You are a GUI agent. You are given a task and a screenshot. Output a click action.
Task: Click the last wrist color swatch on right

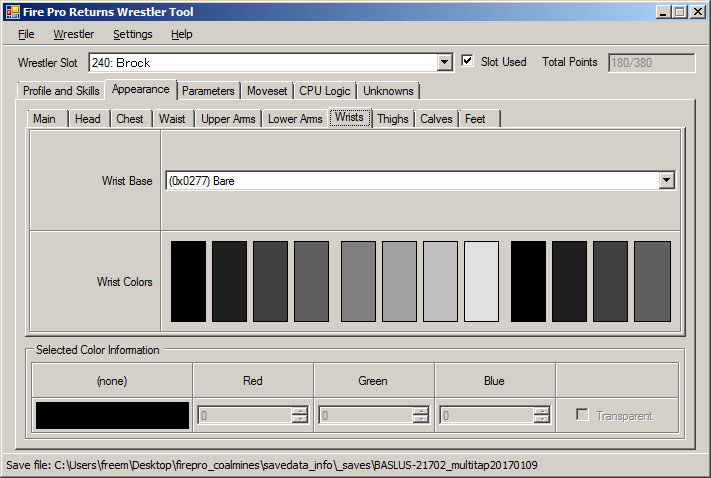pos(652,281)
